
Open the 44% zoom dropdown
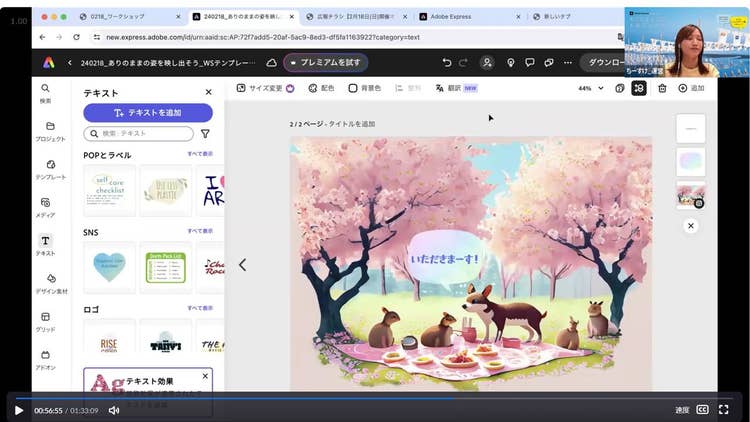point(591,88)
